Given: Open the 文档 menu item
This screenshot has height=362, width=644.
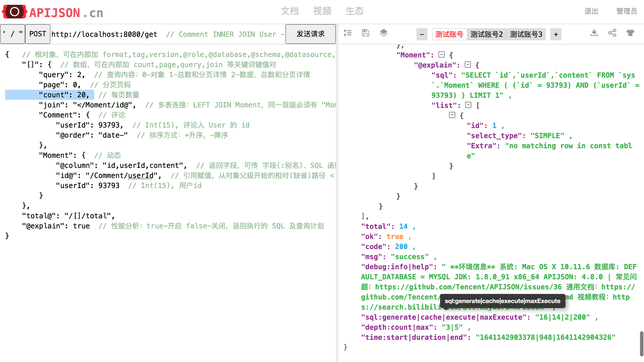Looking at the screenshot, I should [x=290, y=11].
